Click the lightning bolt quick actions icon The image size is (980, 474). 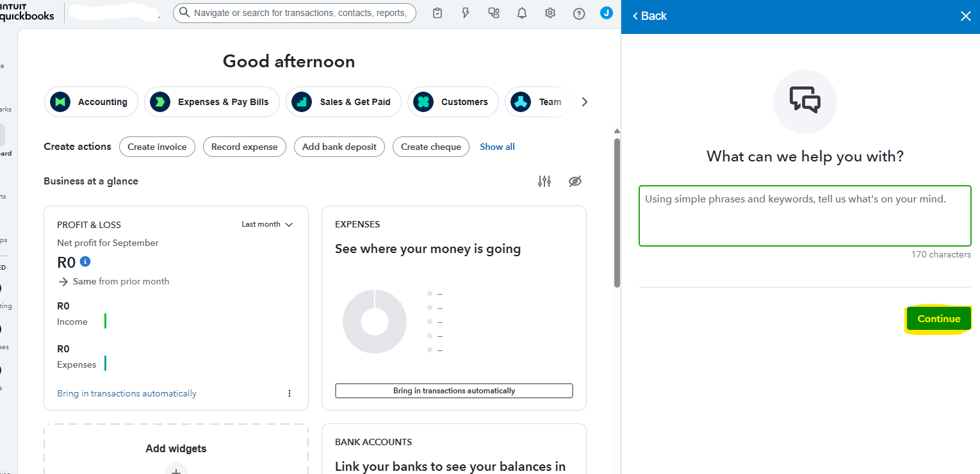click(466, 13)
